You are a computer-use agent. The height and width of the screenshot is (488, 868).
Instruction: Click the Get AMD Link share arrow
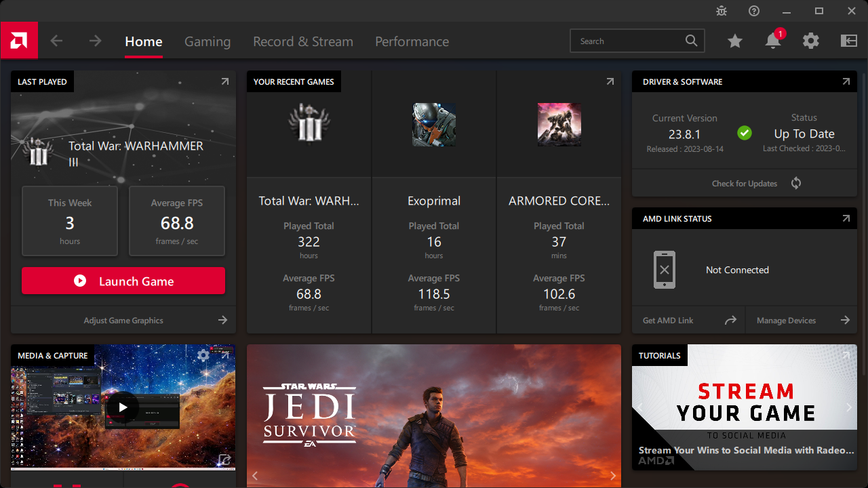coord(730,320)
